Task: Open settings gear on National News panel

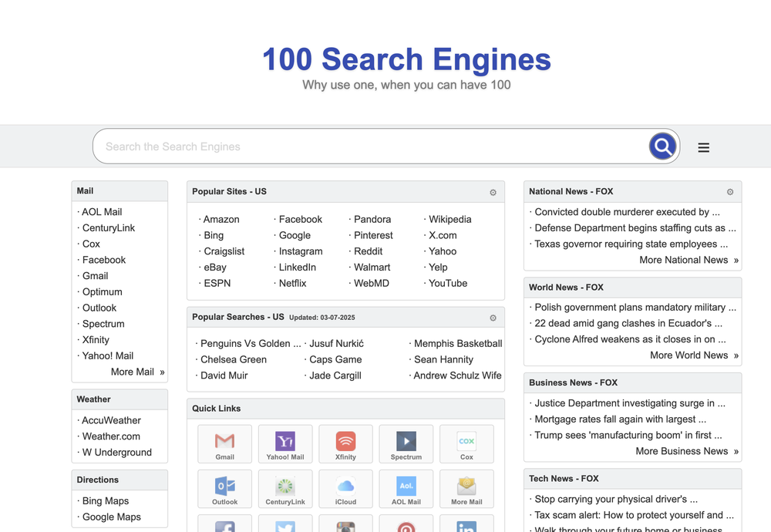Action: [x=729, y=192]
